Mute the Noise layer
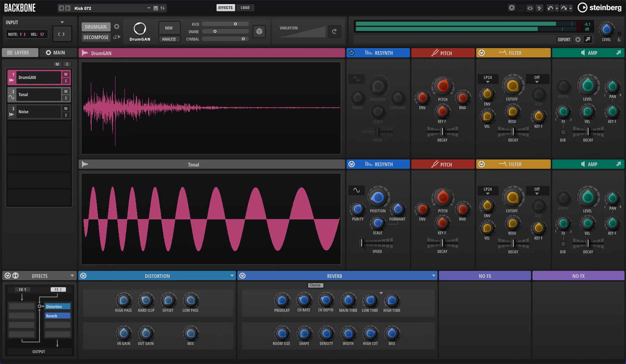The height and width of the screenshot is (364, 626). pyautogui.click(x=66, y=108)
